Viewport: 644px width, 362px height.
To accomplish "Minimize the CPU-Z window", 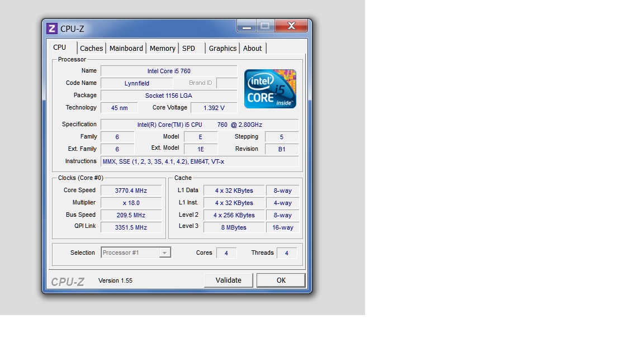I will [247, 26].
